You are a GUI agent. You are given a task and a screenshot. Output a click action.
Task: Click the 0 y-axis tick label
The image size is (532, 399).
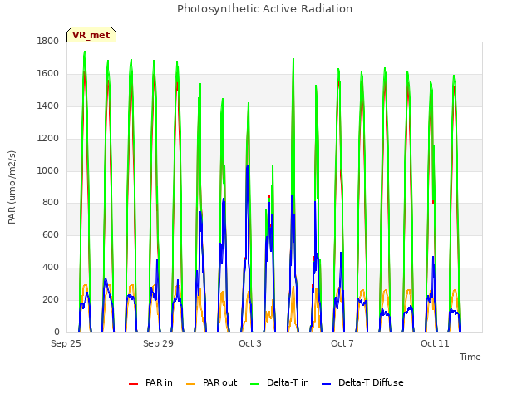click(57, 332)
